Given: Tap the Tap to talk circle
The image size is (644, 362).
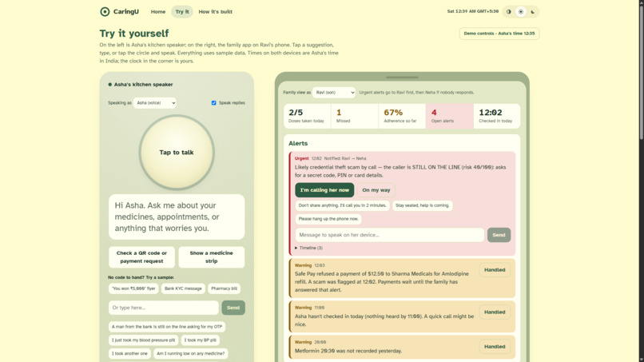Looking at the screenshot, I should [177, 152].
